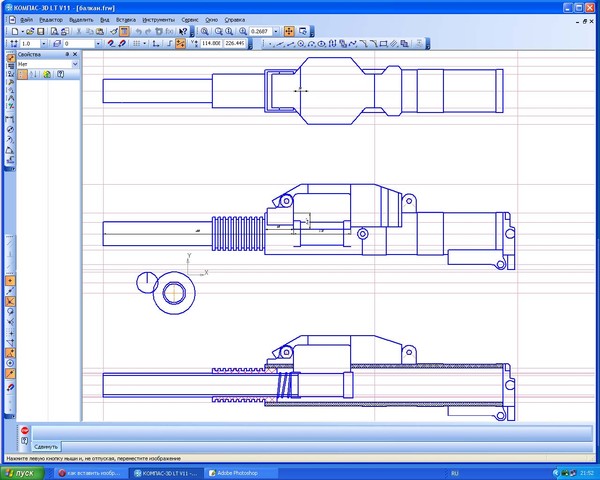The height and width of the screenshot is (480, 600).
Task: Expand the geometry toolbar overflow chevron
Action: point(428,44)
